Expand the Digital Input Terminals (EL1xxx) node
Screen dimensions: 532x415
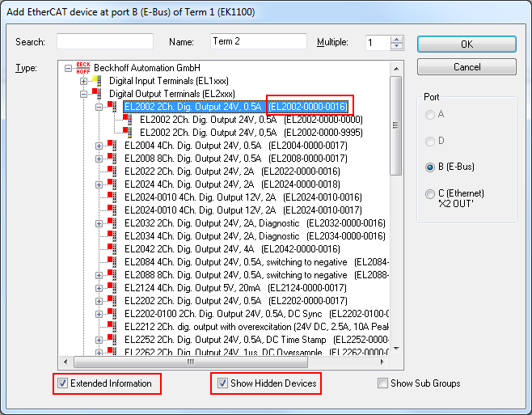coord(83,81)
